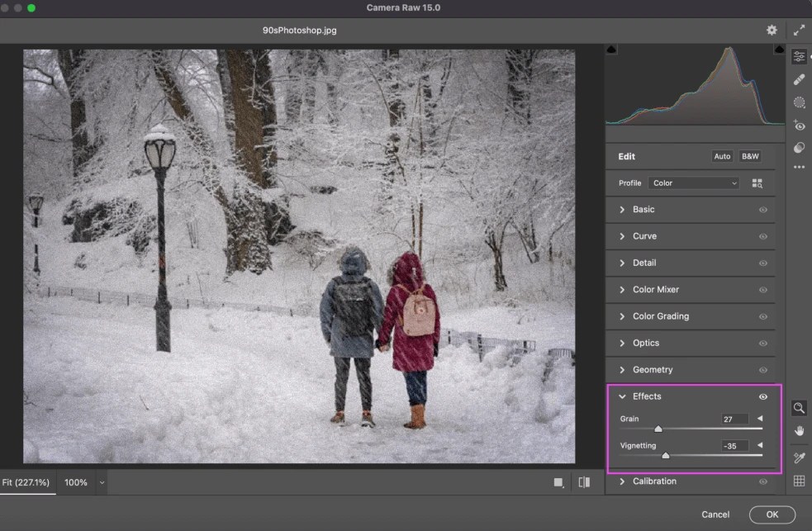
Task: Open the Profile dropdown showing Color
Action: pyautogui.click(x=692, y=183)
